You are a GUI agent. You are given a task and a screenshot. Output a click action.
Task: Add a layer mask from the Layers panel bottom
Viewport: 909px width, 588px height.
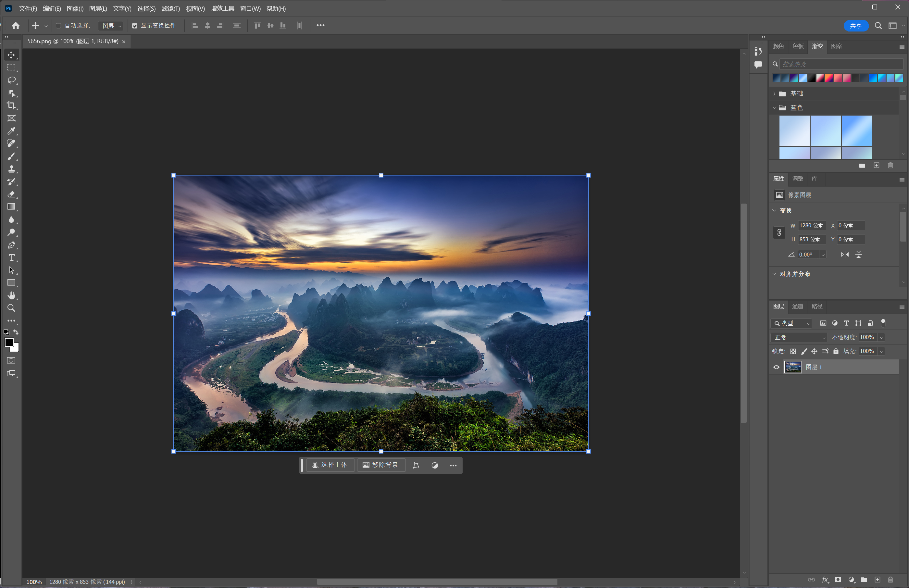(838, 580)
